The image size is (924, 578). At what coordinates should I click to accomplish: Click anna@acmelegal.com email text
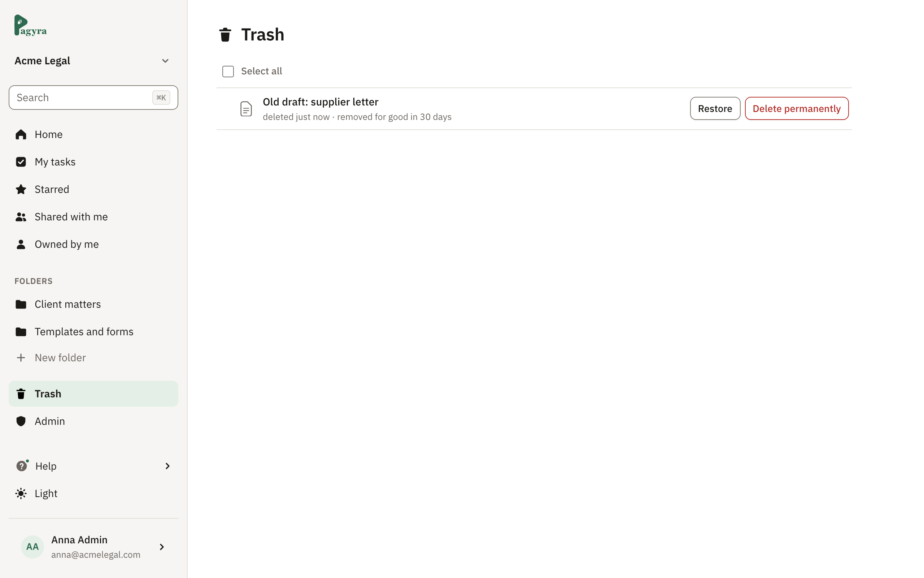tap(96, 555)
